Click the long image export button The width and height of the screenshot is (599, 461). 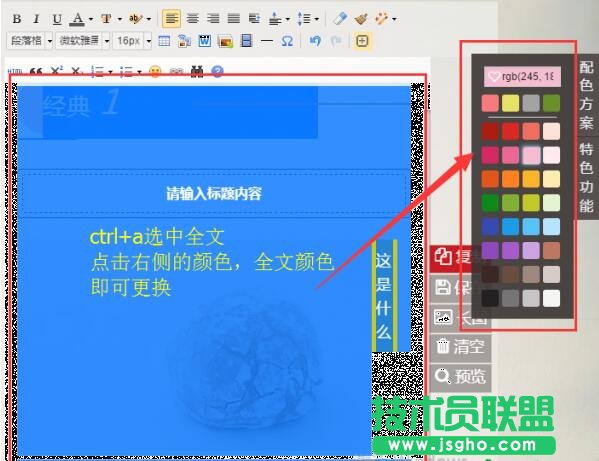(x=451, y=318)
